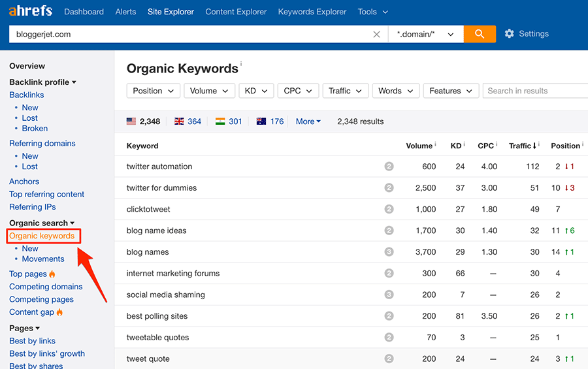
Task: Open the Tools menu
Action: pyautogui.click(x=372, y=12)
